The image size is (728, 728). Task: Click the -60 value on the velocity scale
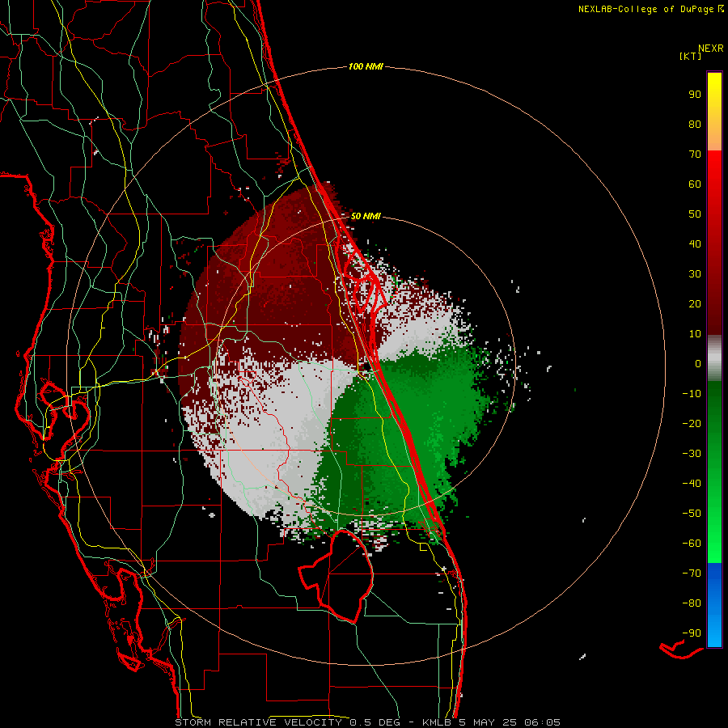click(x=692, y=544)
